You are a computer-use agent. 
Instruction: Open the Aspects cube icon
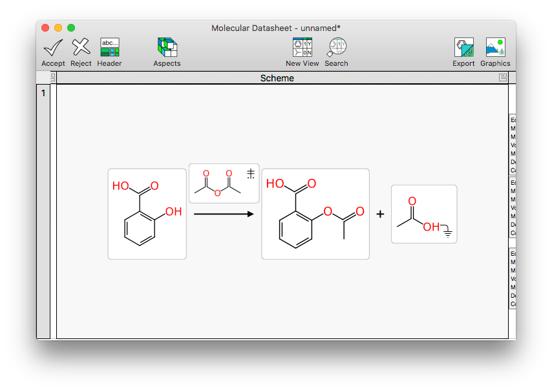(167, 48)
